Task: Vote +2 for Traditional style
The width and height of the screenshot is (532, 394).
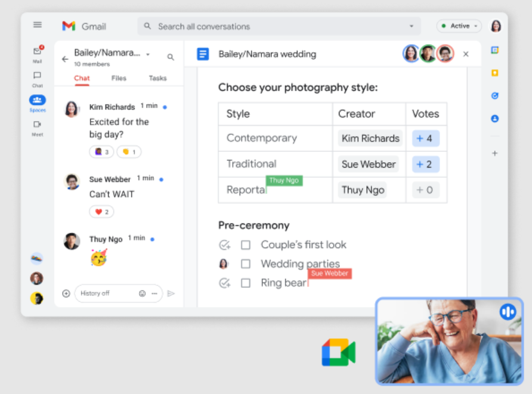Action: pos(425,164)
